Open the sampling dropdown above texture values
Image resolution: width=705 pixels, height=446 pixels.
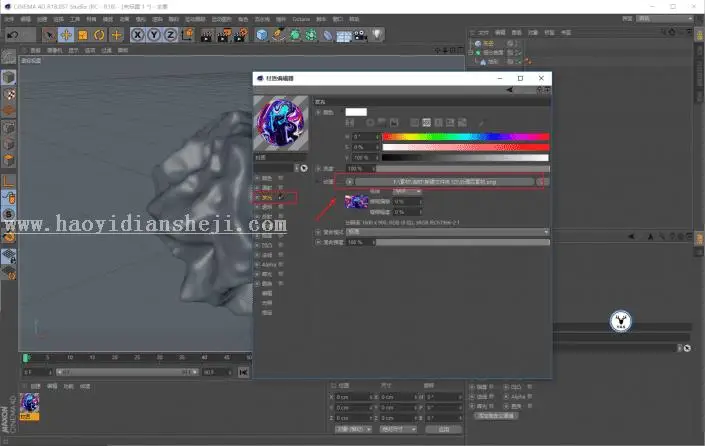coord(407,192)
